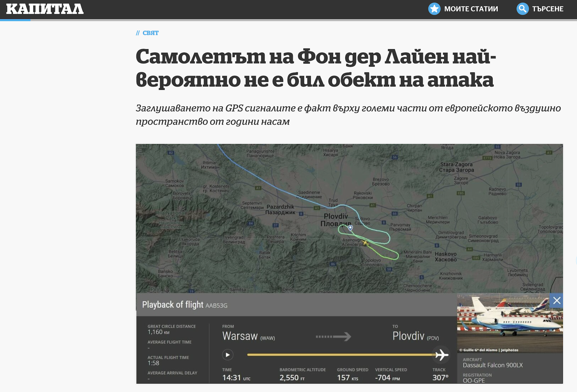577x392 pixels.
Task: Click the КАПИТАЛ logo in the header
Action: (x=45, y=9)
